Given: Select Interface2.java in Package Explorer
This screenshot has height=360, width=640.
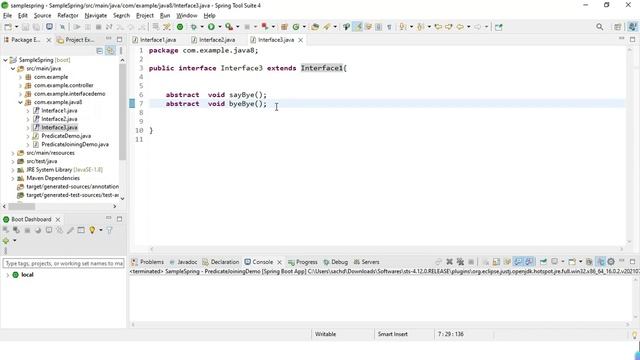Looking at the screenshot, I should [59, 119].
